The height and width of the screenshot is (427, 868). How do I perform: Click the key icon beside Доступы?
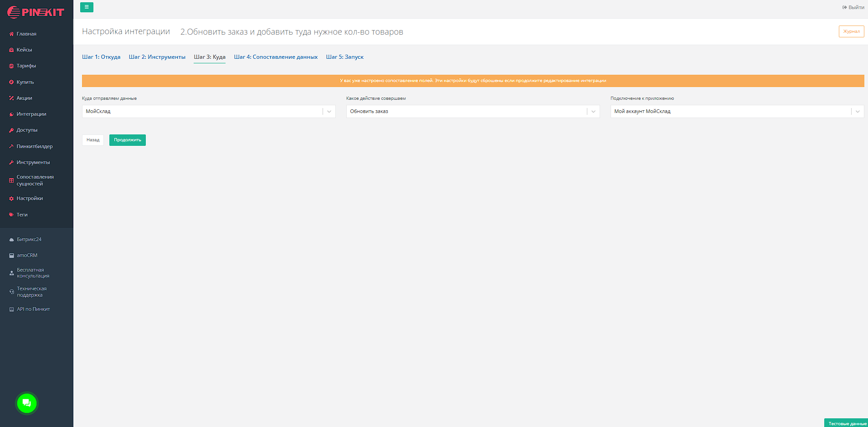pyautogui.click(x=11, y=130)
